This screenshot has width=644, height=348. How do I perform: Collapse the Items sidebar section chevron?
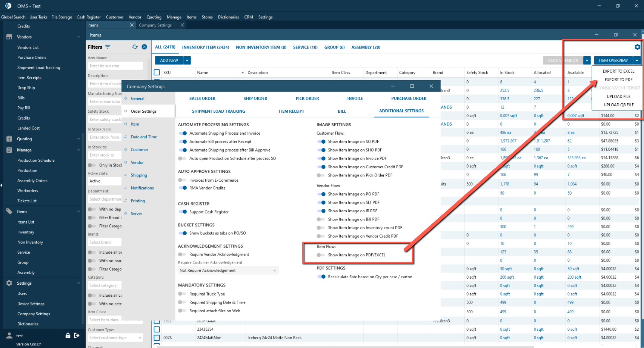click(x=78, y=212)
